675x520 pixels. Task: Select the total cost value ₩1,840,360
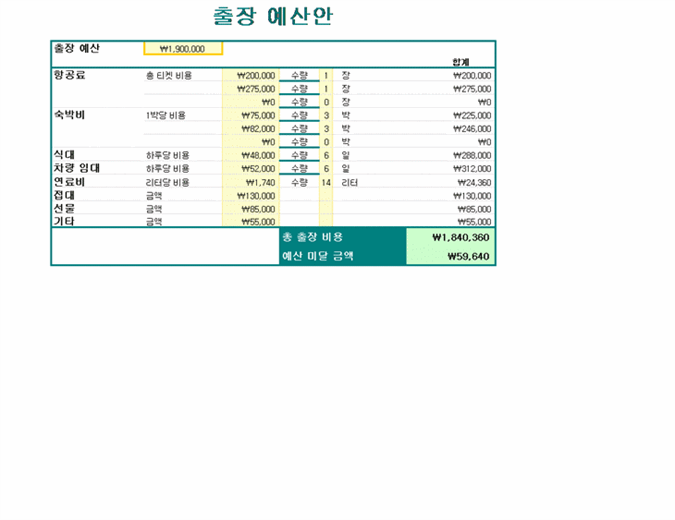451,238
